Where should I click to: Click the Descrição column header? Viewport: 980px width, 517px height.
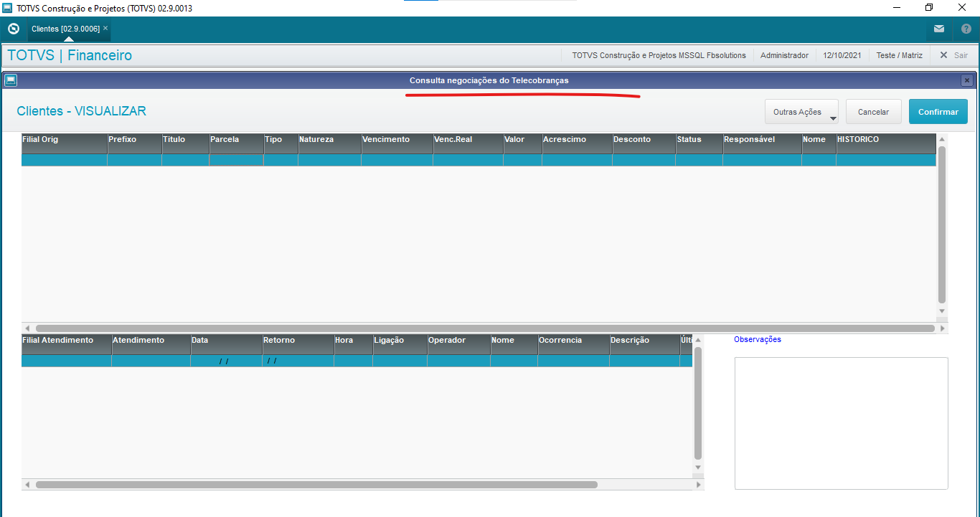pos(644,344)
